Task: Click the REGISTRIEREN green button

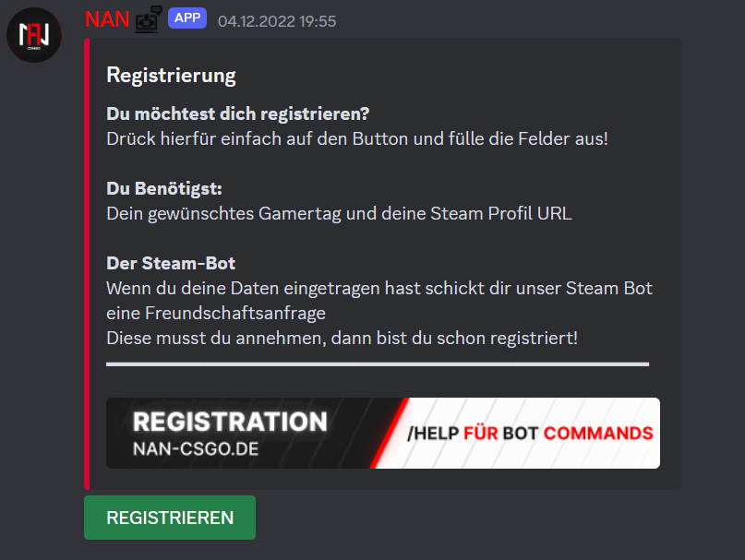Action: [170, 518]
